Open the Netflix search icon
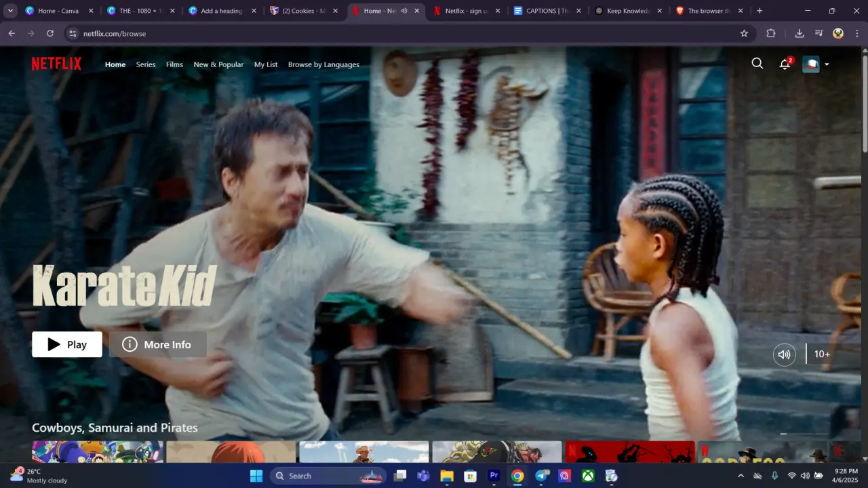 tap(757, 64)
